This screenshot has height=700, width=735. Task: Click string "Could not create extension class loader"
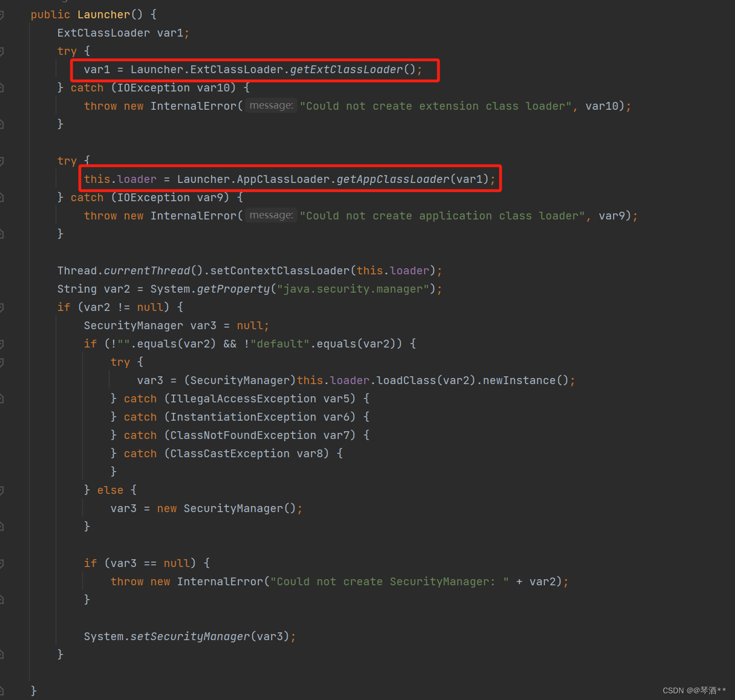436,106
